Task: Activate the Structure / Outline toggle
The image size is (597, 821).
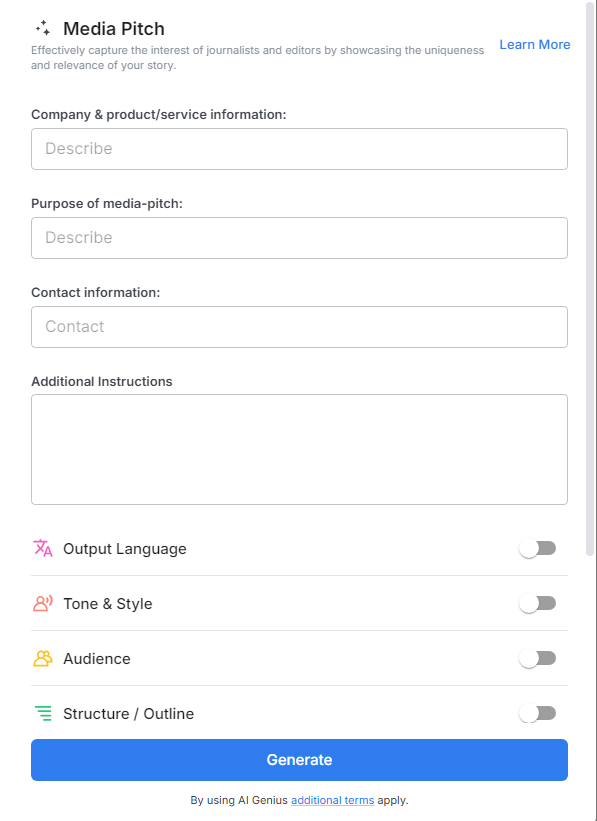Action: click(537, 713)
